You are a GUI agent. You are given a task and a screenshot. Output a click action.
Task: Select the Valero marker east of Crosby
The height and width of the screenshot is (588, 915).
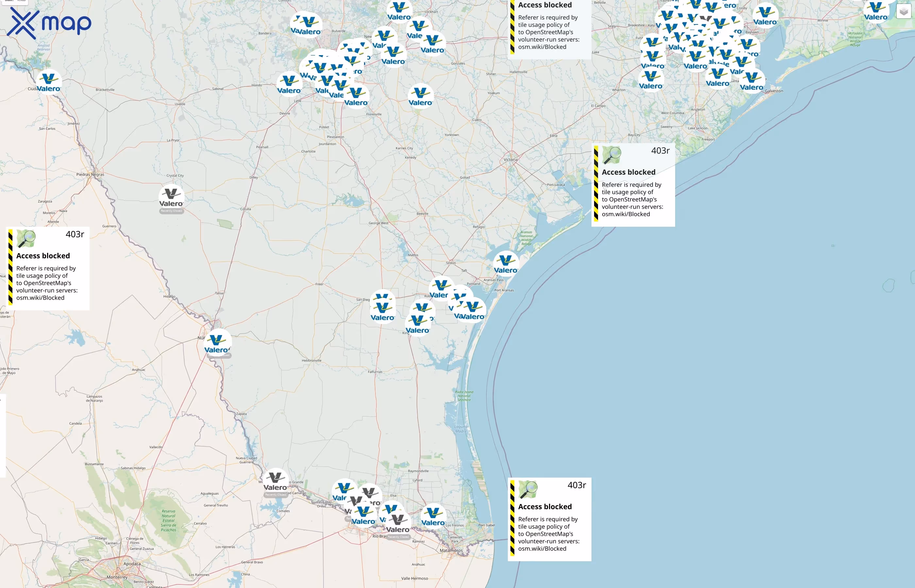click(765, 16)
